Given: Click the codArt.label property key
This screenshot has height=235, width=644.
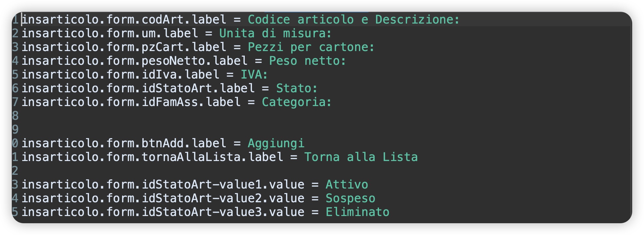Looking at the screenshot, I should click(124, 20).
